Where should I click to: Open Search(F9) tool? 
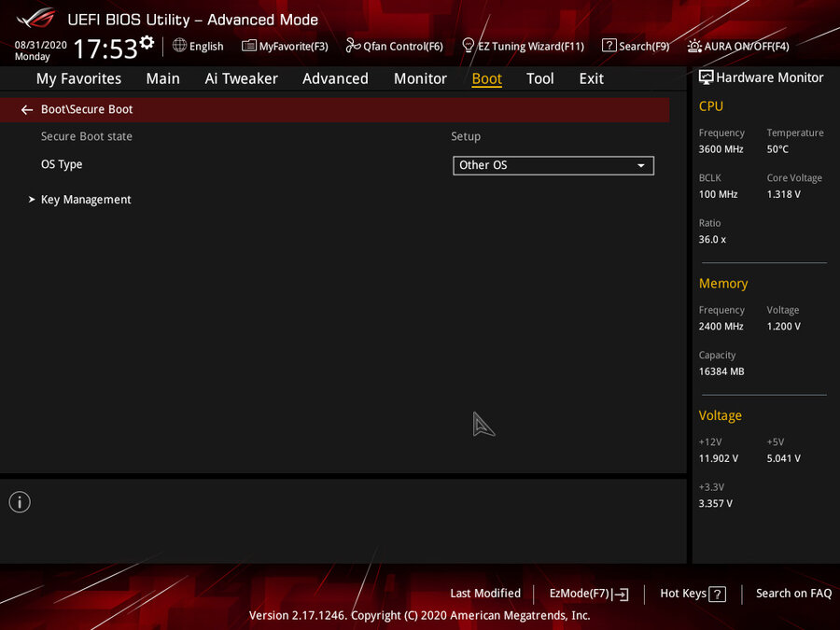click(636, 46)
